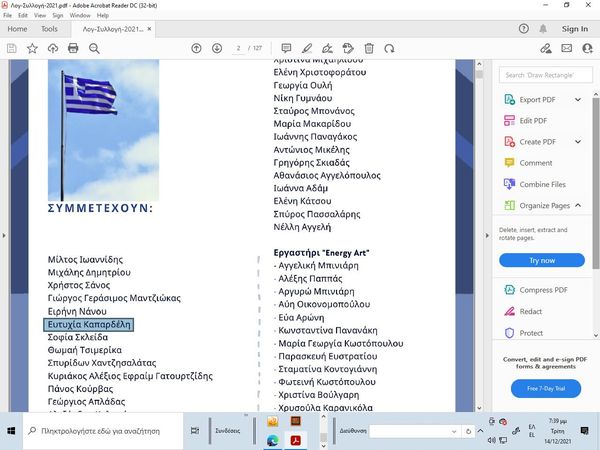
Task: Expand Export PDF options chevron
Action: [x=578, y=99]
